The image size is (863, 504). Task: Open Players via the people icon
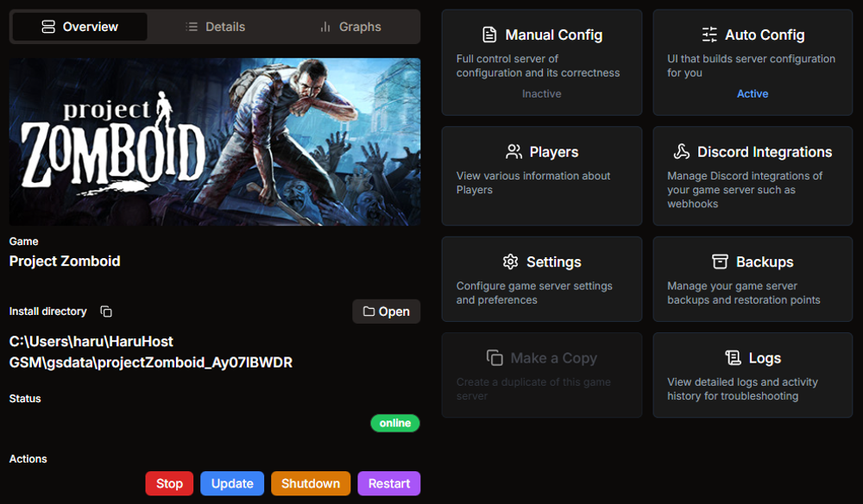tap(515, 151)
